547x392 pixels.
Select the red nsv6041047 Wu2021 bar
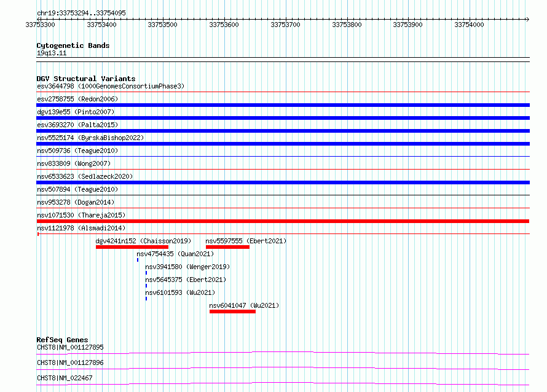point(232,312)
